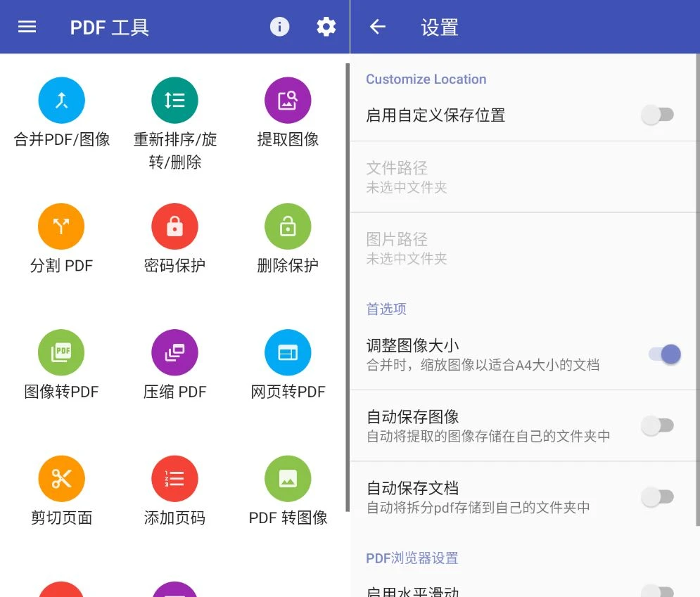Viewport: 700px width, 597px height.
Task: Click the 自动保存文档 setting title
Action: coord(412,488)
